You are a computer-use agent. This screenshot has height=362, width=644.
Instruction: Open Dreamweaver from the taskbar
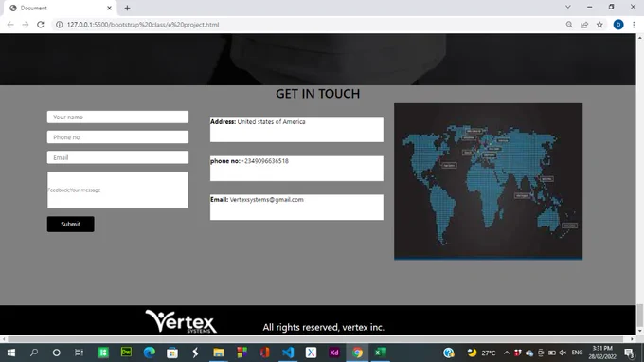pos(126,353)
